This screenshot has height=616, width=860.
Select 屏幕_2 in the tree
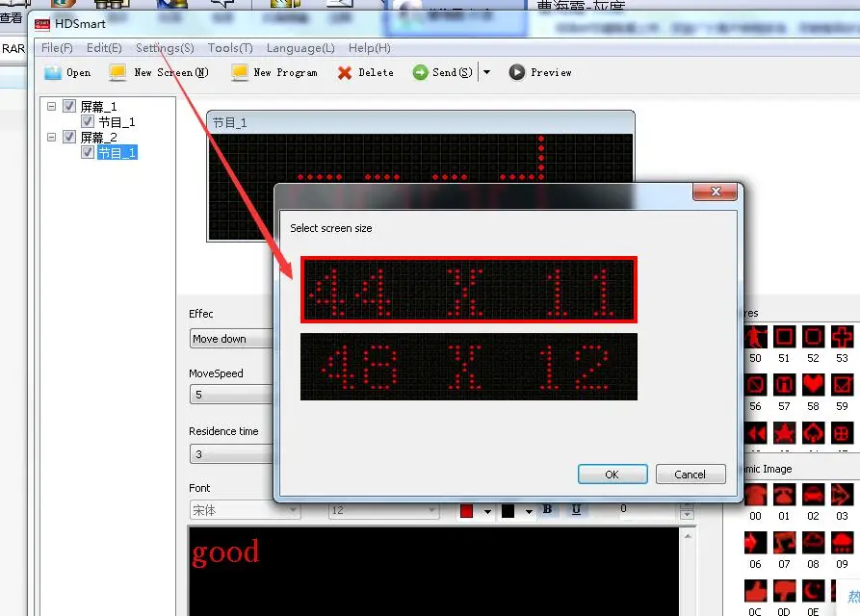point(99,137)
